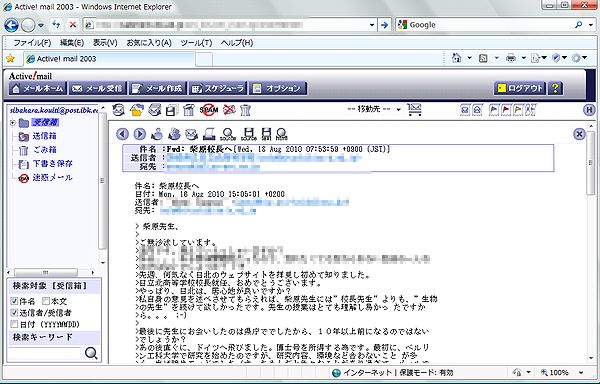600x384 pixels.
Task: Open the ファイル(F) menu
Action: click(32, 42)
